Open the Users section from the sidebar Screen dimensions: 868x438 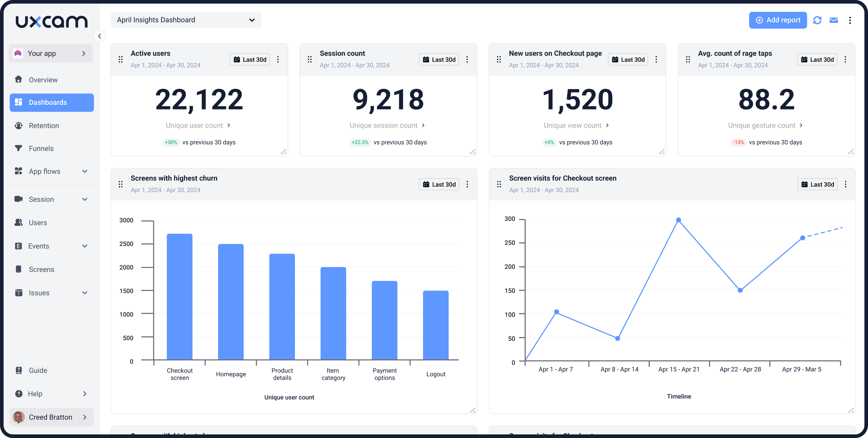(x=37, y=223)
